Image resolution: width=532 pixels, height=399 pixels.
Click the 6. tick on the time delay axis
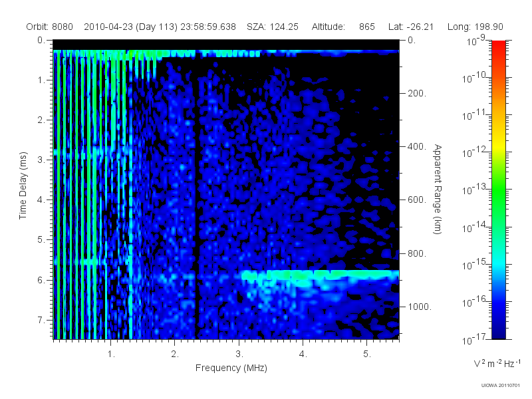(x=41, y=280)
